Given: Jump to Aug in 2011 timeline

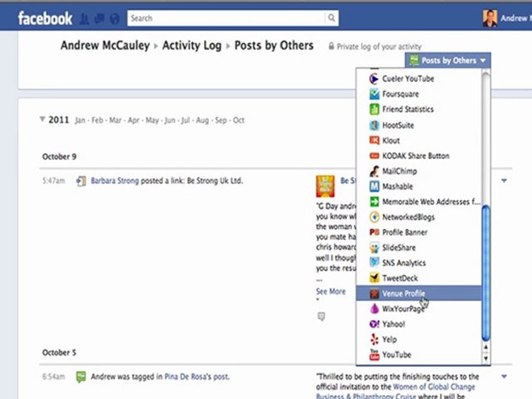Looking at the screenshot, I should tap(202, 120).
